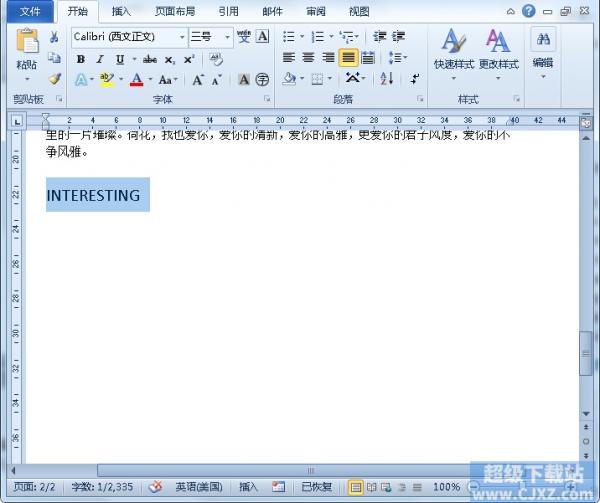Toggle subscript formatting
The image size is (600, 503).
[170, 60]
